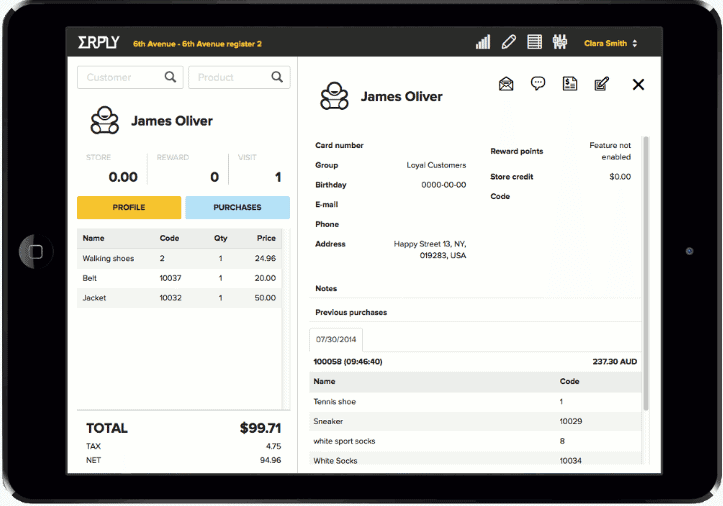Click the blue PURCHASES button
Screen dimensions: 723x506
tap(237, 207)
